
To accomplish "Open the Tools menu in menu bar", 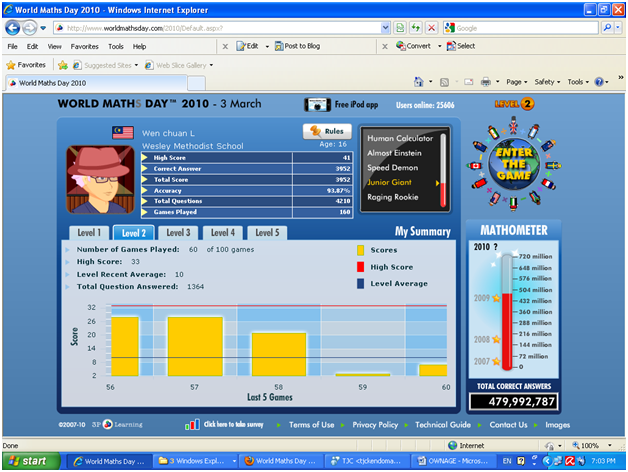I will 116,46.
